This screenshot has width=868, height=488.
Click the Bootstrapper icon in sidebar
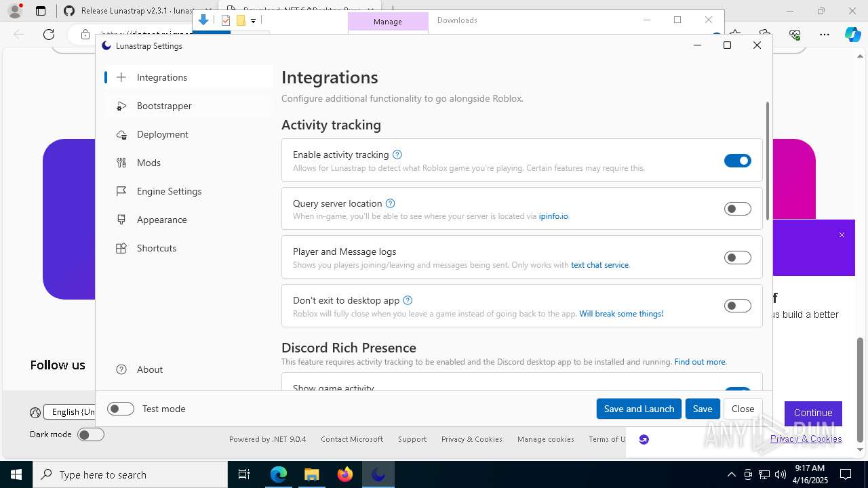(121, 106)
